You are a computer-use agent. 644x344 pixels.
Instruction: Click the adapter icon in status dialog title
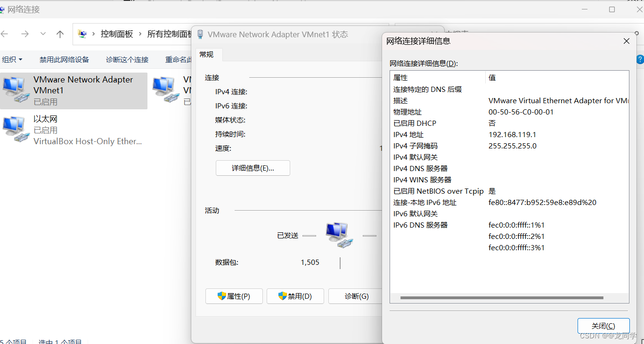200,34
